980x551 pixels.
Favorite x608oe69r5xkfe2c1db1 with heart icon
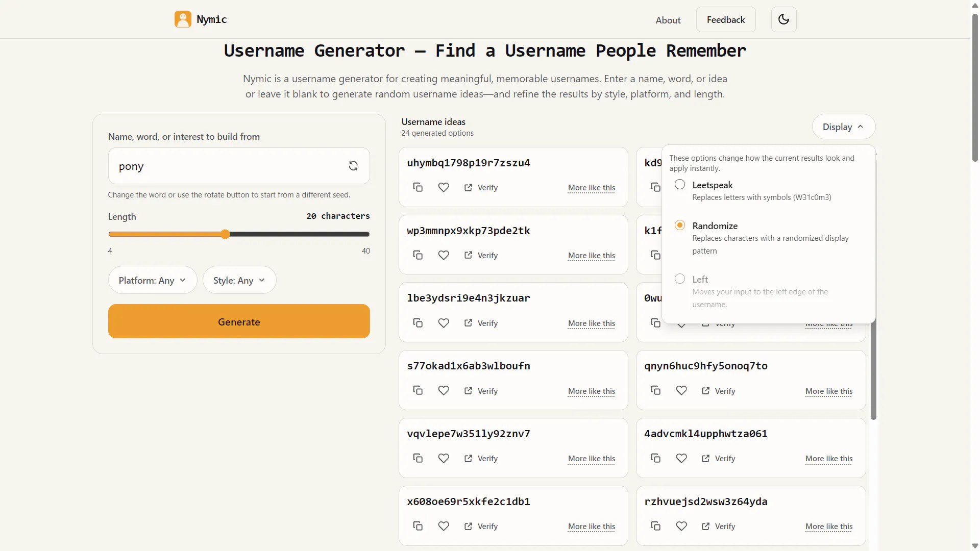(x=444, y=526)
